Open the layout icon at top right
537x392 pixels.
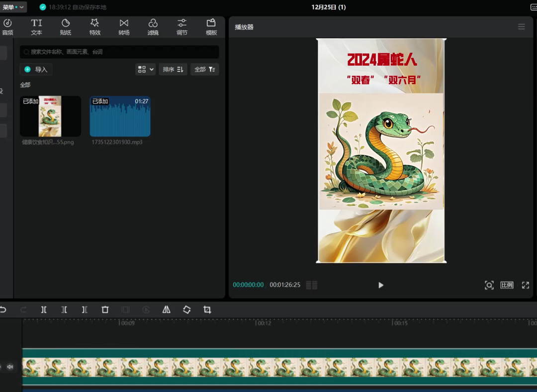pyautogui.click(x=534, y=7)
